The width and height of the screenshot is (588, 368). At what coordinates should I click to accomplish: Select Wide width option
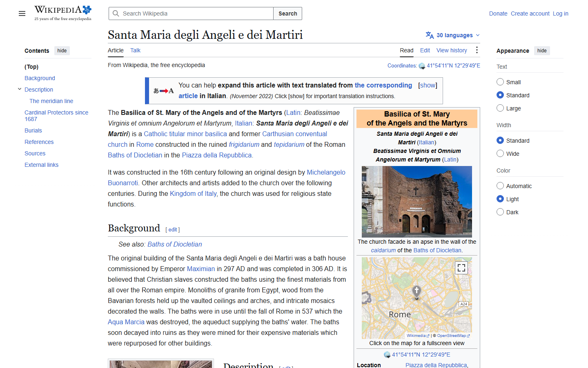[x=500, y=153]
